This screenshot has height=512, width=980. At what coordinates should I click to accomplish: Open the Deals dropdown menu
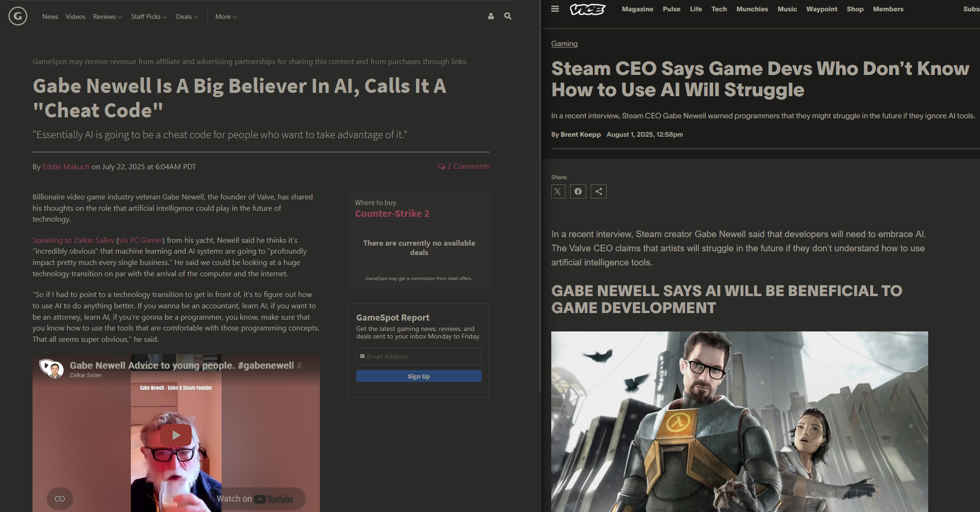coord(187,17)
